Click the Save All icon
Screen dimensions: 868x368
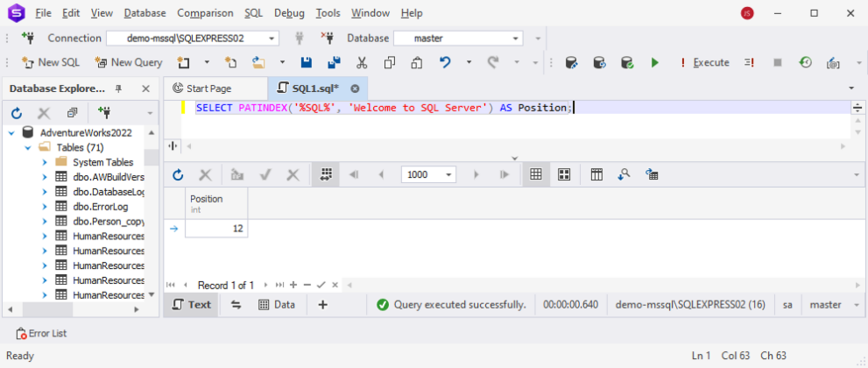(x=333, y=62)
